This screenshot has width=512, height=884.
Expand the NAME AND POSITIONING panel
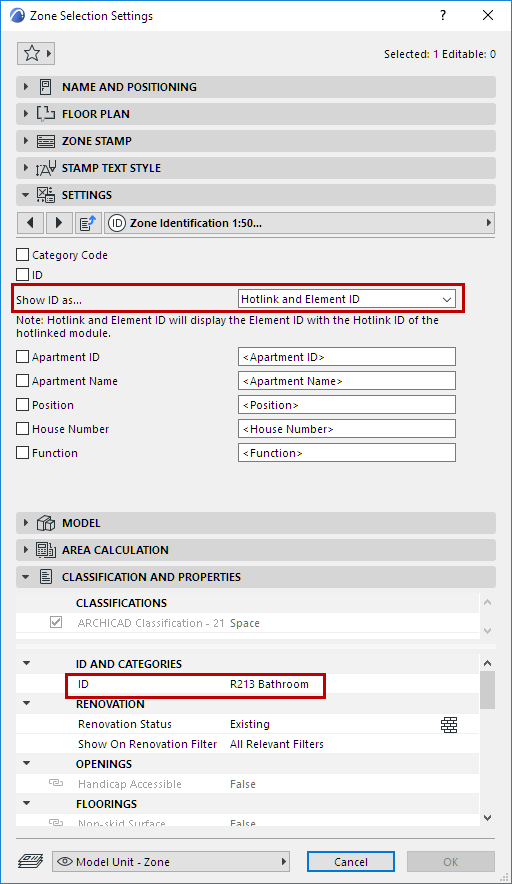256,87
